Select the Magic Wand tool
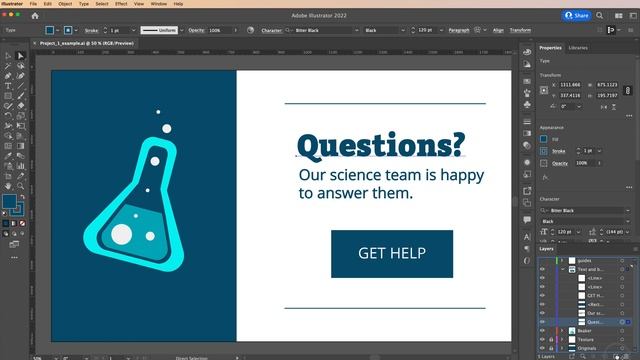The height and width of the screenshot is (360, 640). point(8,66)
